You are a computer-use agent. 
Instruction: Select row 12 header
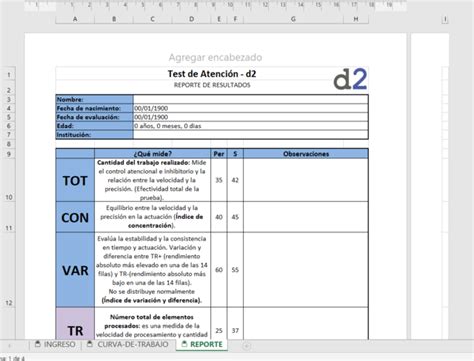tap(9, 270)
